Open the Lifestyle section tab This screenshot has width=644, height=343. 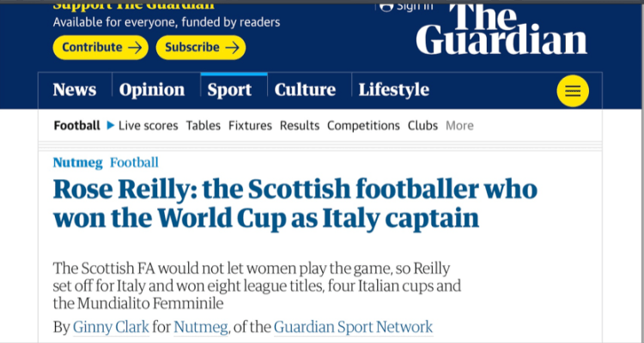pyautogui.click(x=393, y=90)
